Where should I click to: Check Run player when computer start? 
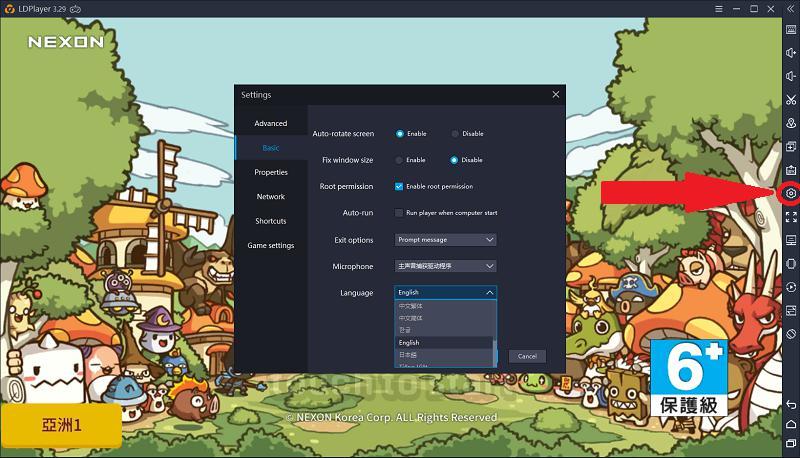pyautogui.click(x=399, y=213)
